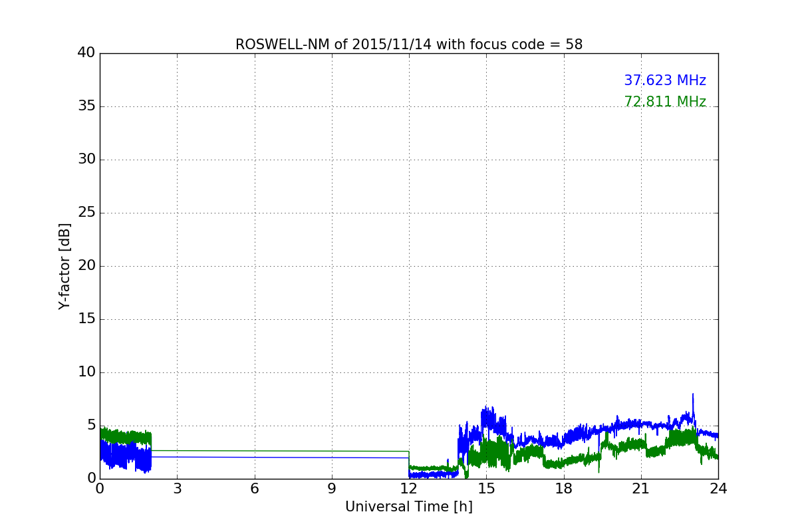Click the y-axis tick label 20
The width and height of the screenshot is (798, 532).
pyautogui.click(x=86, y=266)
